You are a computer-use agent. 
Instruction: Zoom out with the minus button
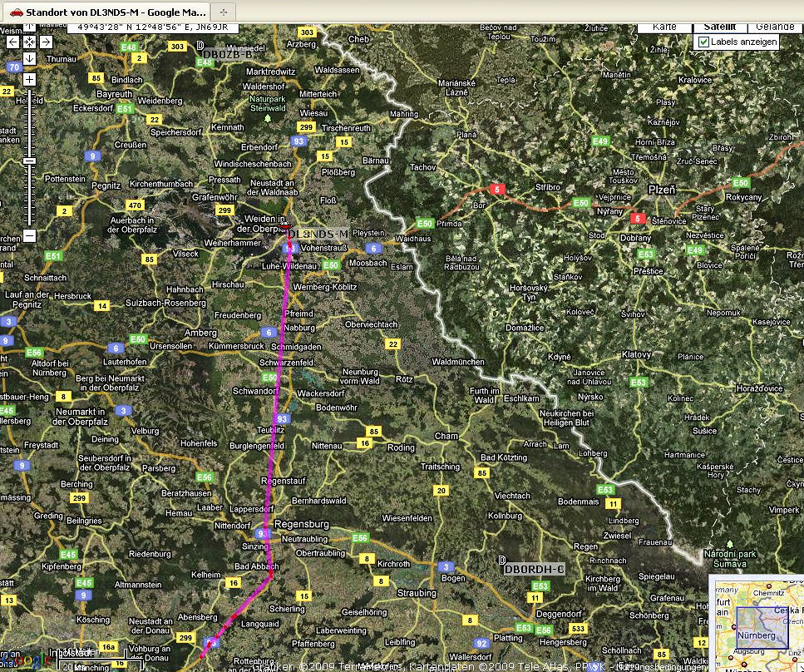point(29,236)
